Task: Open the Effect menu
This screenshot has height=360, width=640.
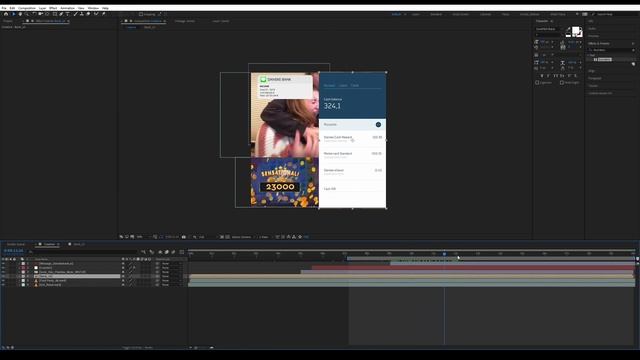Action: click(x=53, y=8)
